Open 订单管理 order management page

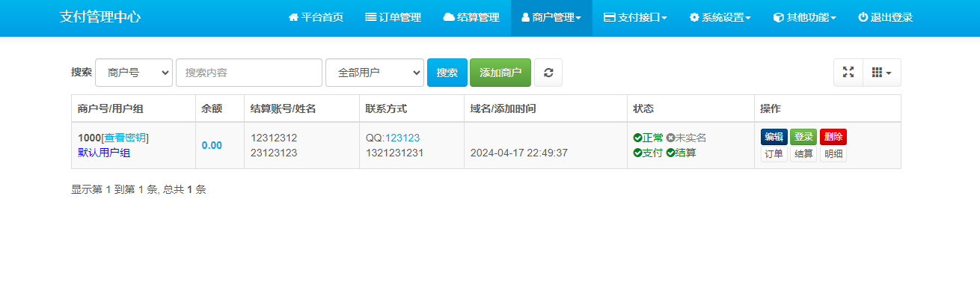click(393, 17)
